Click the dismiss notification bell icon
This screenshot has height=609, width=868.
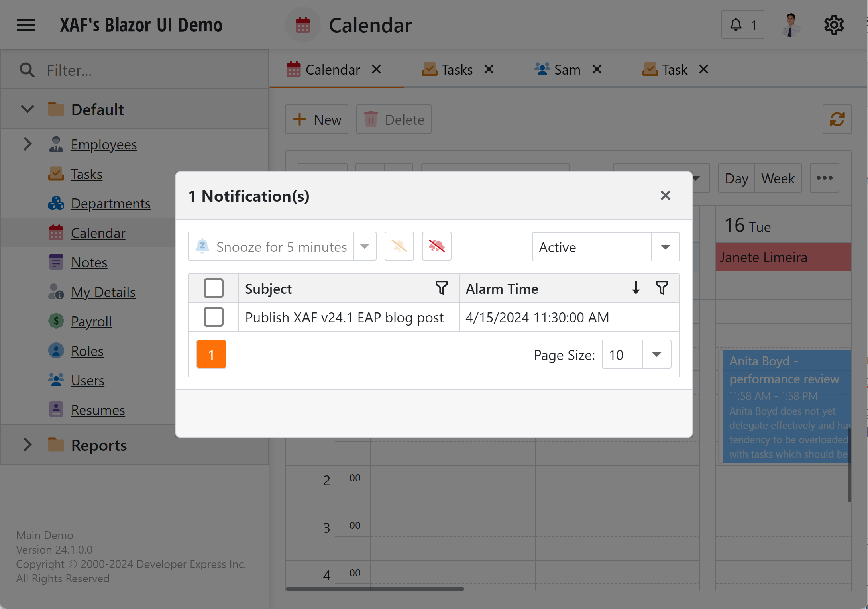coord(399,246)
